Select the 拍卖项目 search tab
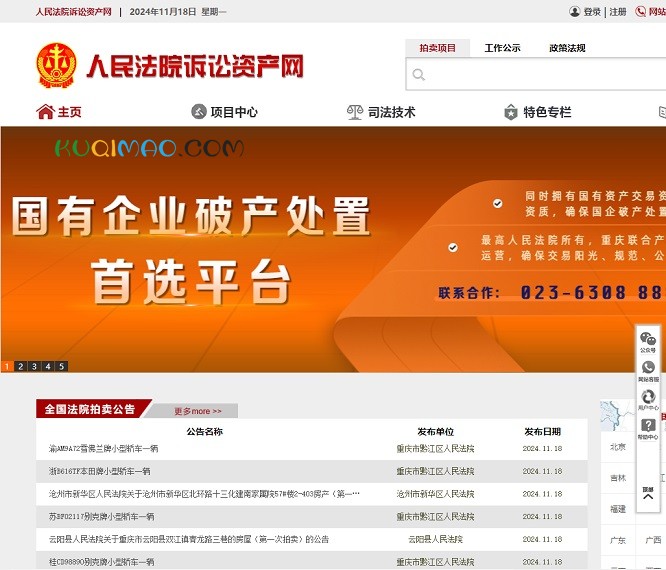Viewport: 666px width, 570px height. coord(437,48)
